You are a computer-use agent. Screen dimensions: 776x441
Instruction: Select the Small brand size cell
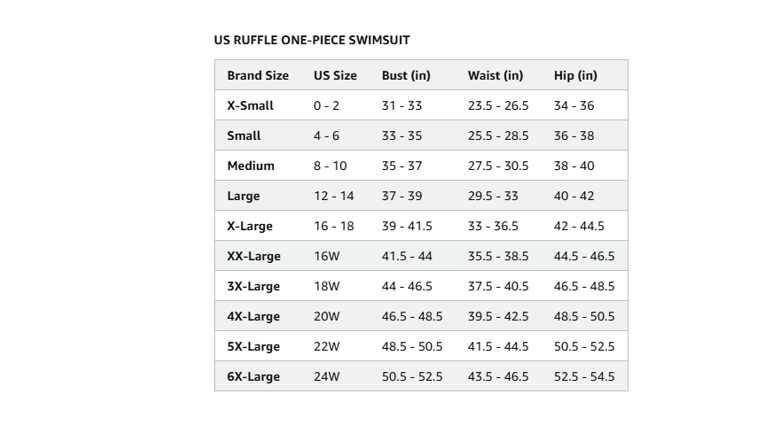tap(243, 136)
